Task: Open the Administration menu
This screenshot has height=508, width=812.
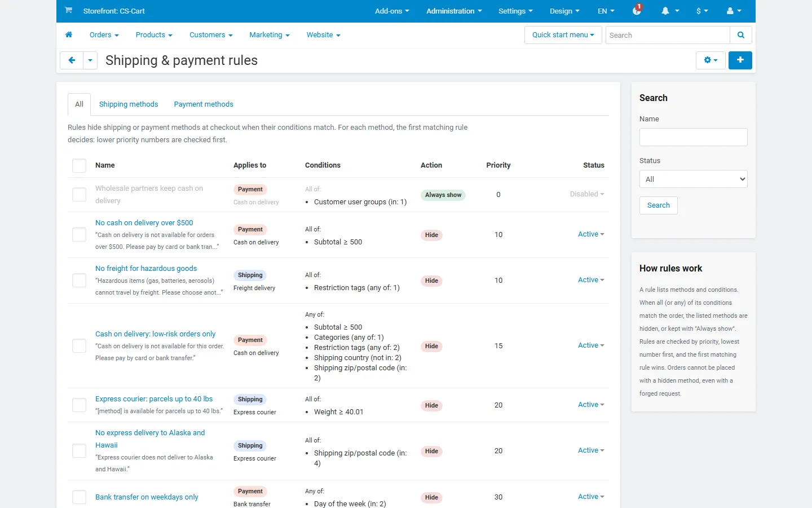Action: pos(454,11)
